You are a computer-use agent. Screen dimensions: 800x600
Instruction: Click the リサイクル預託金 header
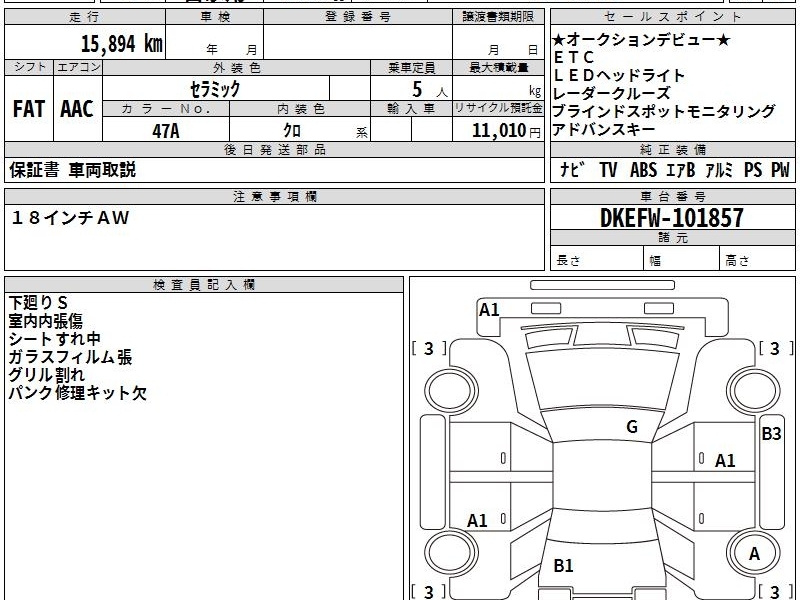point(498,108)
